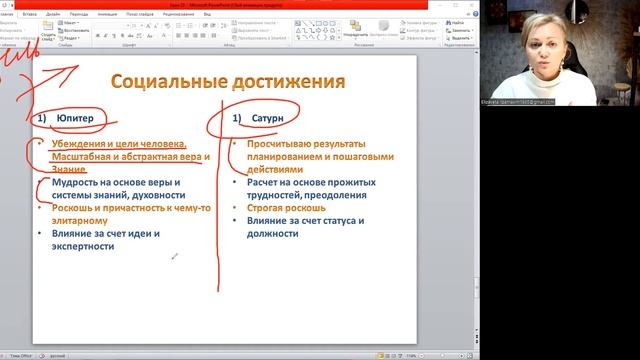The width and height of the screenshot is (640, 360).
Task: Open line spacing dropdown
Action: 224,26
